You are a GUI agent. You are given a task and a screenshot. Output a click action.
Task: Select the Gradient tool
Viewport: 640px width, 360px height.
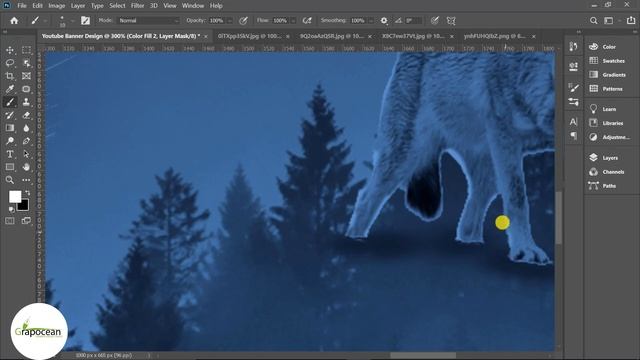(10, 128)
